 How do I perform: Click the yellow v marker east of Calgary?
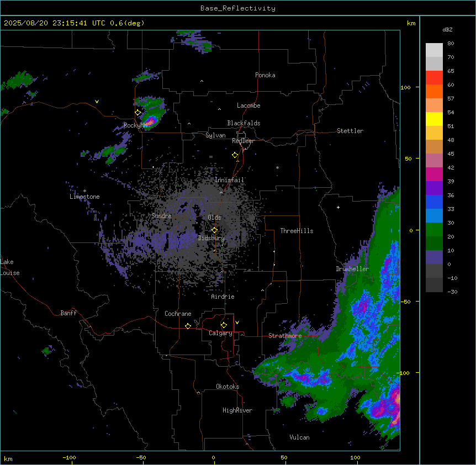(237, 323)
